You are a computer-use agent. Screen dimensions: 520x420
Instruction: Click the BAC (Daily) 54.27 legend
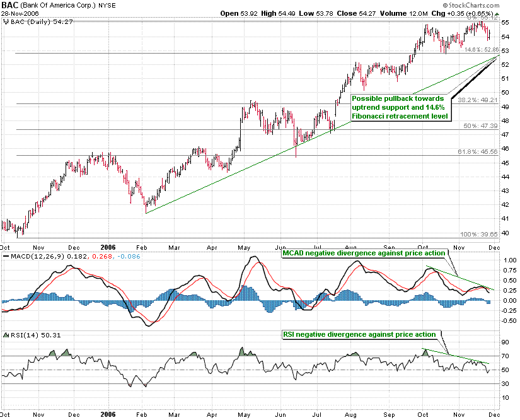[42, 22]
